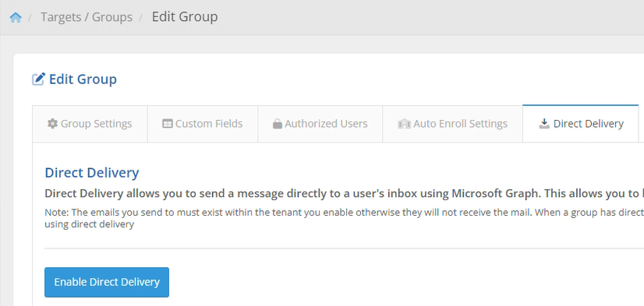Open the Targets / Groups breadcrumb link

[x=87, y=17]
